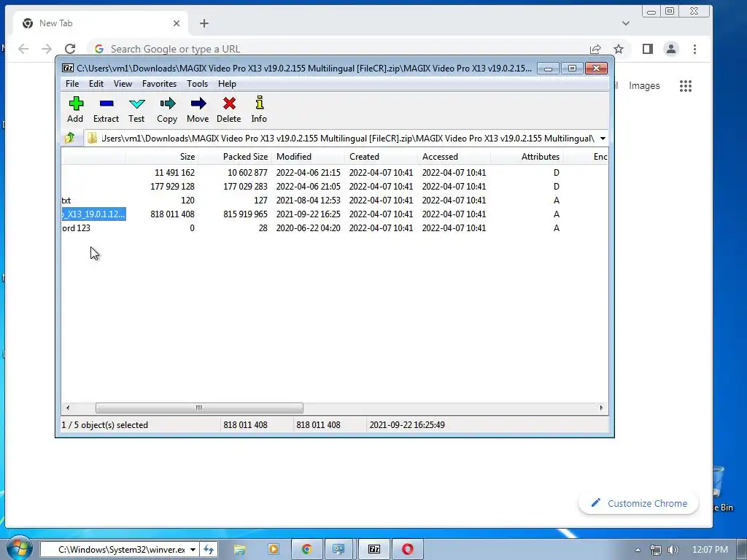Sort by the Size column header

162,157
